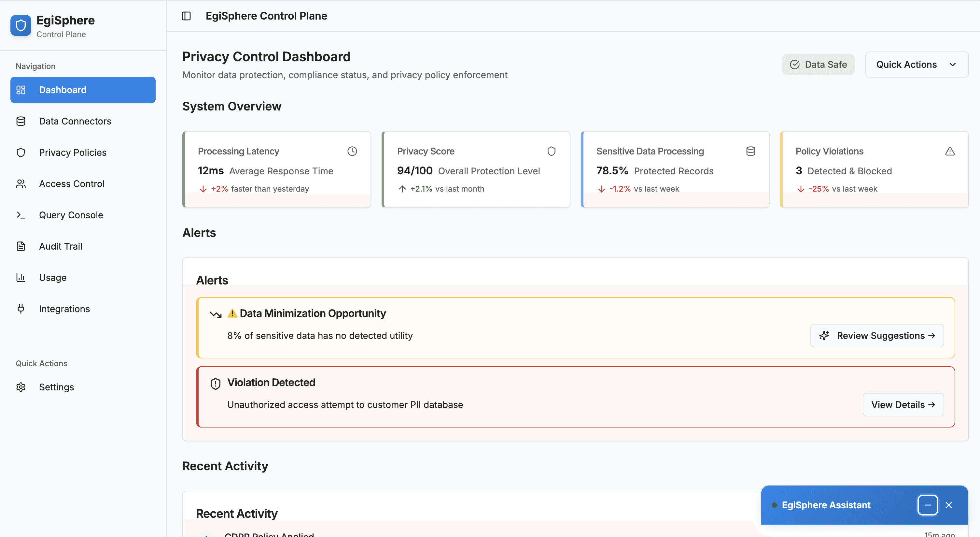Click the trending-down icon on Data Minimization alert
This screenshot has height=537, width=980.
click(215, 314)
